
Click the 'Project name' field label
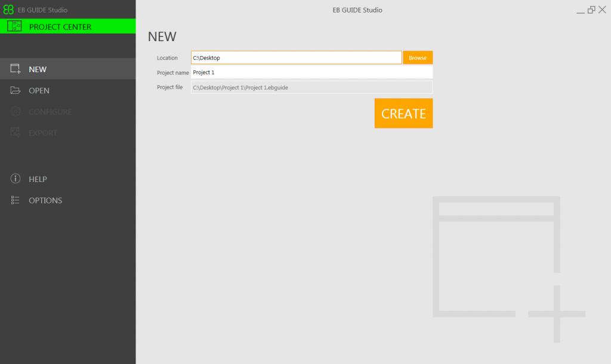[172, 72]
